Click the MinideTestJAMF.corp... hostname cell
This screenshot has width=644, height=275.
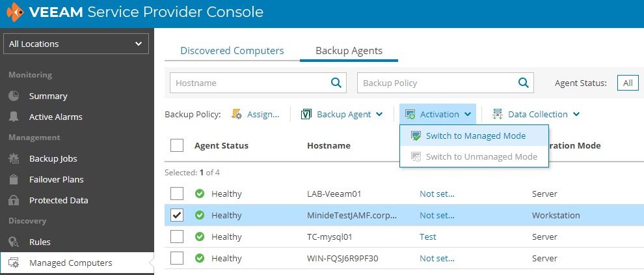[x=352, y=215]
